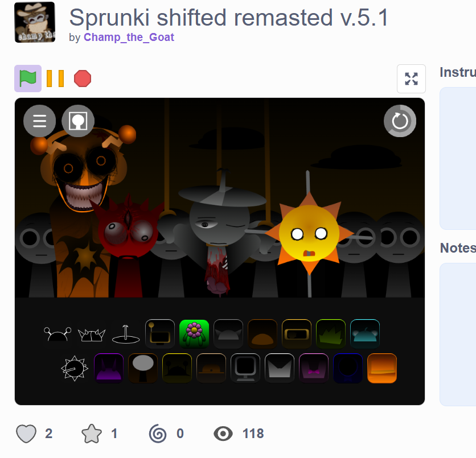Open Champ_the_Goat's profile link

pyautogui.click(x=129, y=38)
